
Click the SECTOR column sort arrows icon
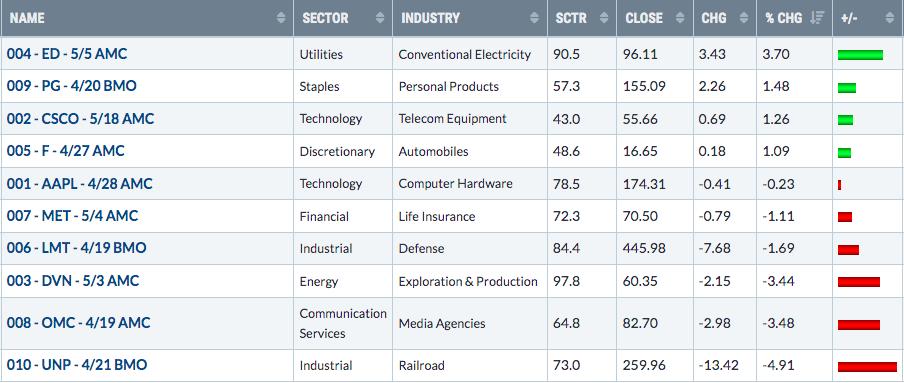point(380,18)
